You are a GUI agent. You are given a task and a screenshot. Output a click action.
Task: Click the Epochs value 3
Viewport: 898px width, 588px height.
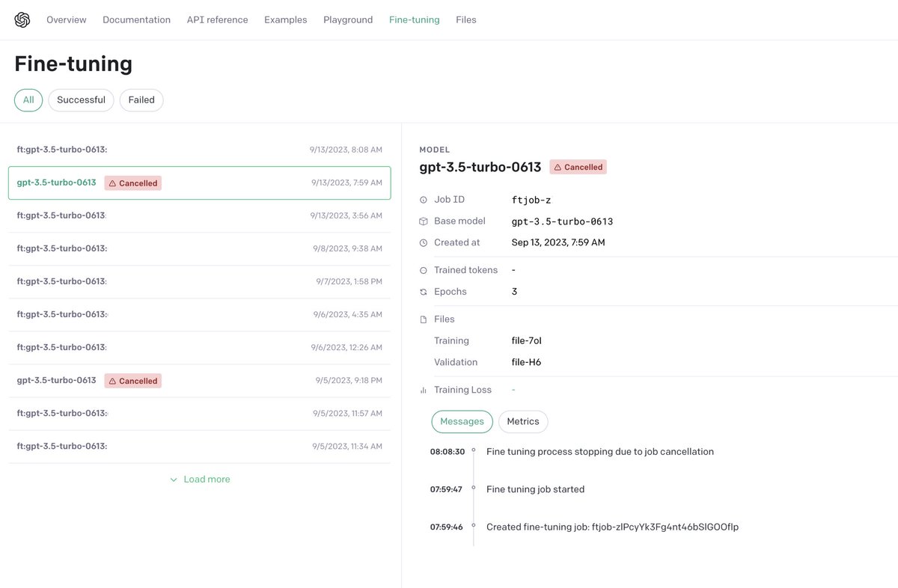[514, 292]
